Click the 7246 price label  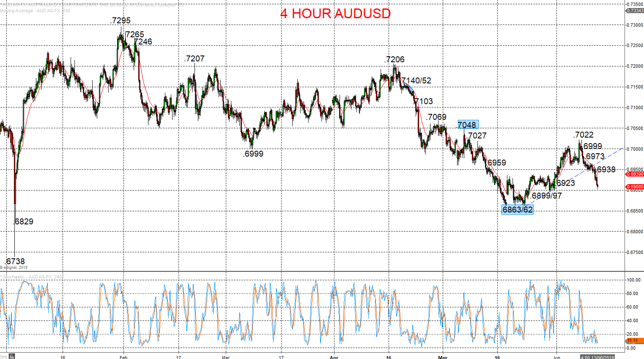point(143,41)
